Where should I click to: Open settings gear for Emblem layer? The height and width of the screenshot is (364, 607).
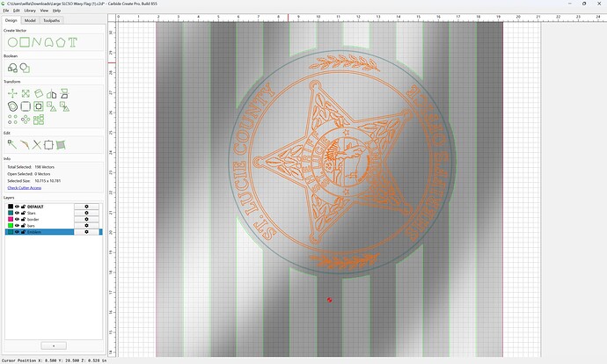click(86, 232)
